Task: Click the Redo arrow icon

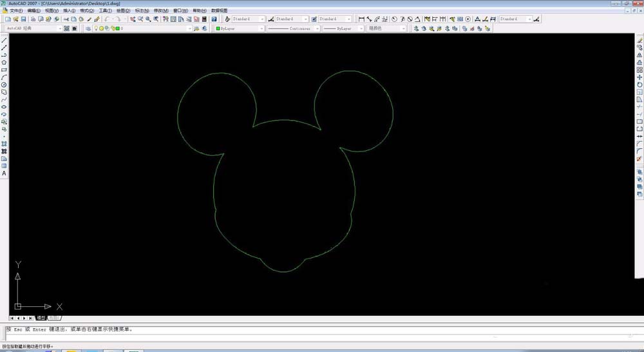Action: point(118,19)
